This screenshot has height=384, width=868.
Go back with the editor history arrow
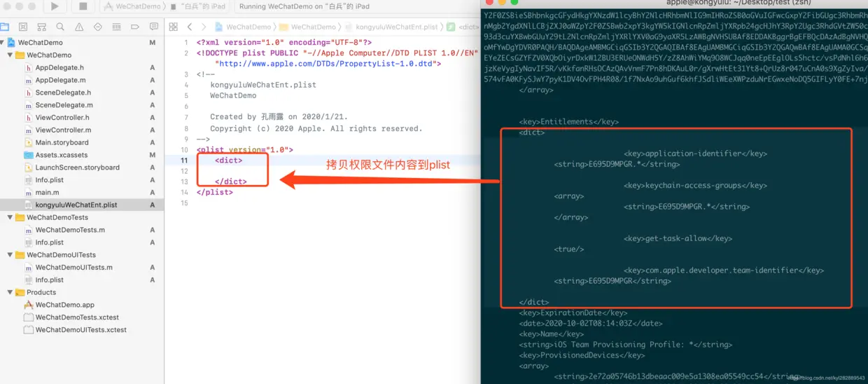tap(190, 27)
